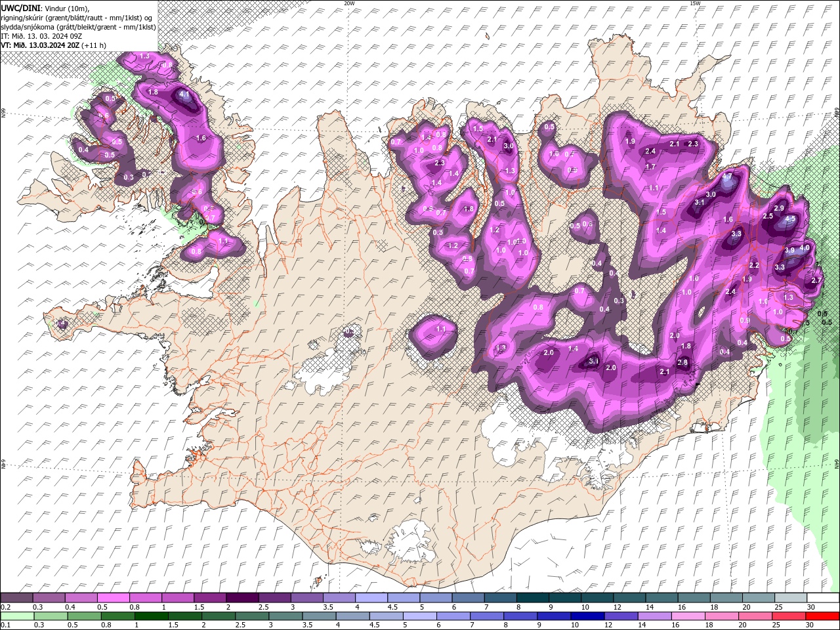
Task: Click the 'rigning/skúrir (grænt/blátt/rautt' header line
Action: 77,17
